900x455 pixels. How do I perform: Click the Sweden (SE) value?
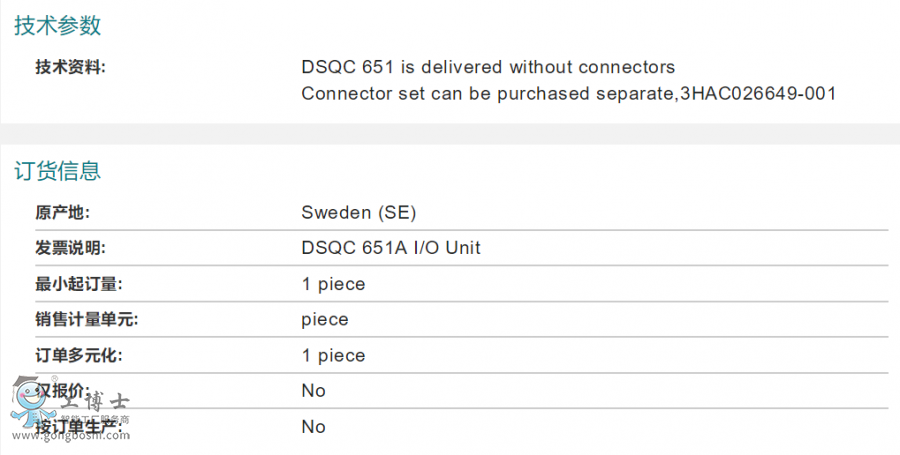point(358,212)
